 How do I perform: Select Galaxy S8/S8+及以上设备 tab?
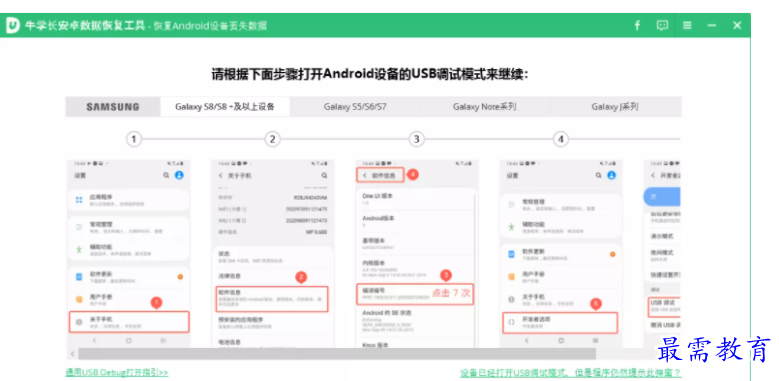tap(225, 107)
